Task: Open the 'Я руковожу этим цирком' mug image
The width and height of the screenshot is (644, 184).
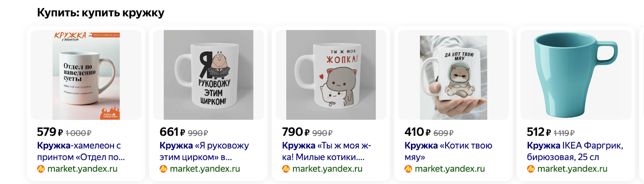Action: [208, 75]
